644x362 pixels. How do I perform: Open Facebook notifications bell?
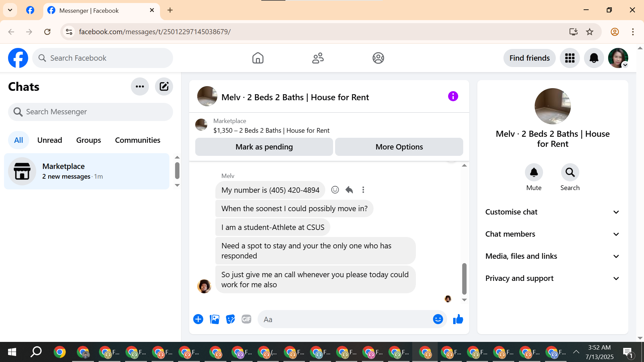(594, 58)
